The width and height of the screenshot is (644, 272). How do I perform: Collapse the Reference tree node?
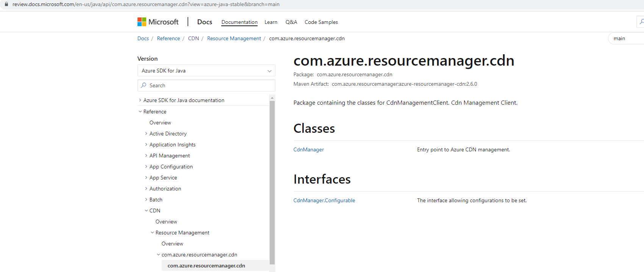point(140,112)
